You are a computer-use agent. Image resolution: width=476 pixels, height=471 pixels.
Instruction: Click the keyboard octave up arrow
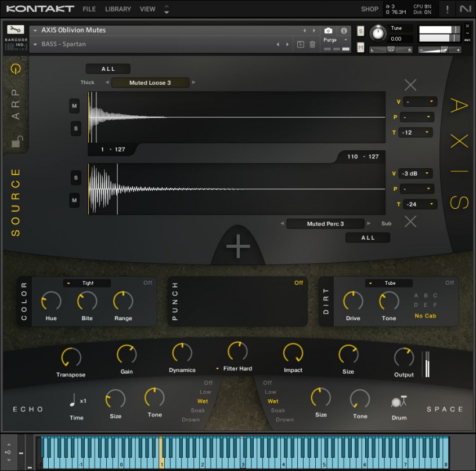click(x=9, y=444)
